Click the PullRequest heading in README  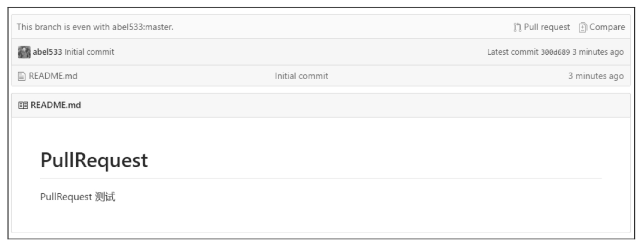(x=94, y=160)
